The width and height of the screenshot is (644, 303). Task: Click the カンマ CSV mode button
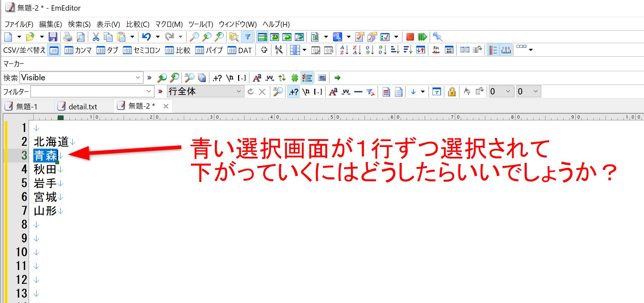[x=78, y=50]
